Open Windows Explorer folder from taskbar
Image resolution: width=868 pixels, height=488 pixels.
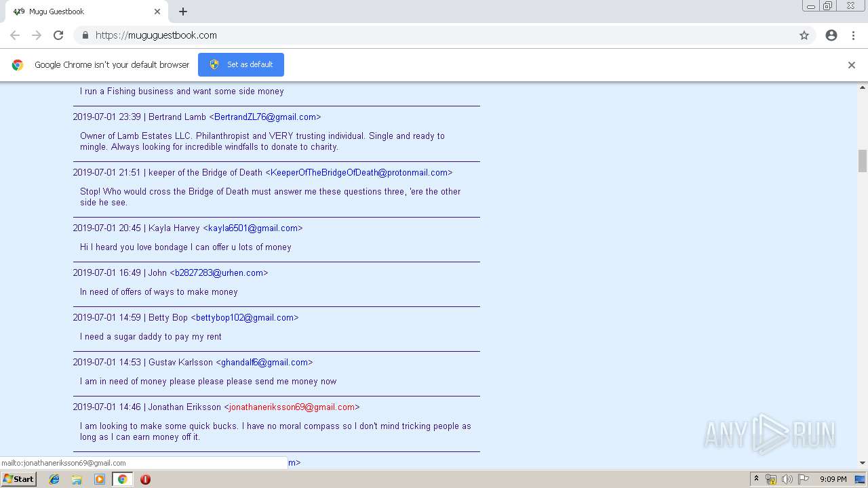[x=77, y=479]
